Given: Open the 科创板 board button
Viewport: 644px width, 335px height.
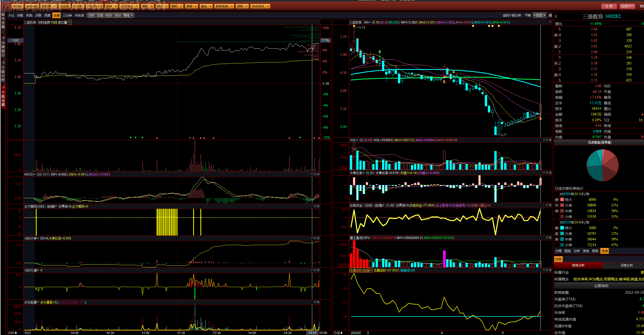Looking at the screenshot, I should coord(78,6).
